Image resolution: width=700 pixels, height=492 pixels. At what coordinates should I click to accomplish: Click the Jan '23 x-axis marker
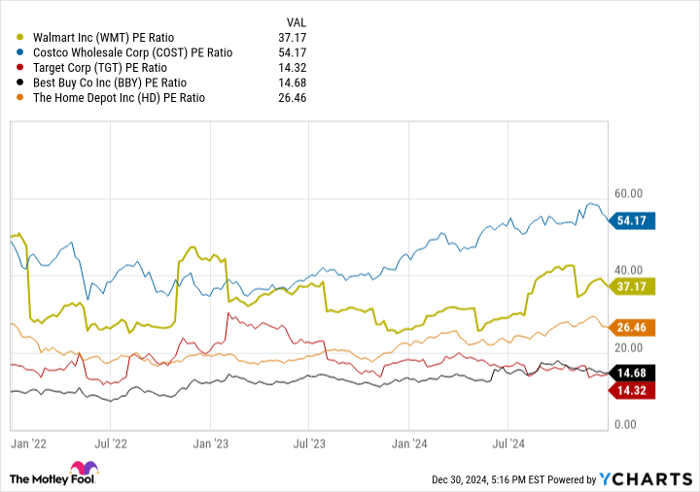211,441
